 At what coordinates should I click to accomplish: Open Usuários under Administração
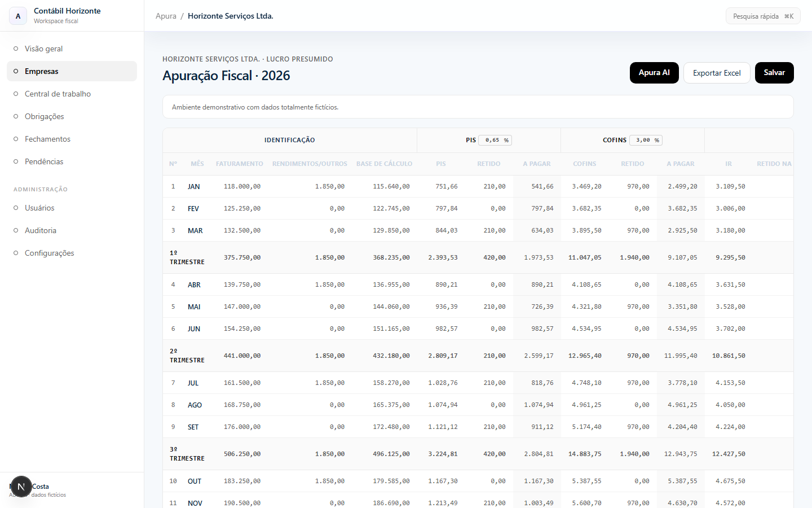click(72, 208)
